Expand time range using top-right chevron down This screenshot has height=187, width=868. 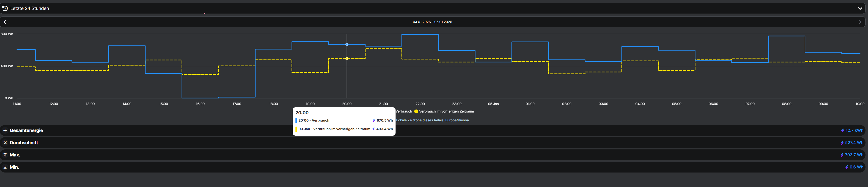[x=860, y=8]
